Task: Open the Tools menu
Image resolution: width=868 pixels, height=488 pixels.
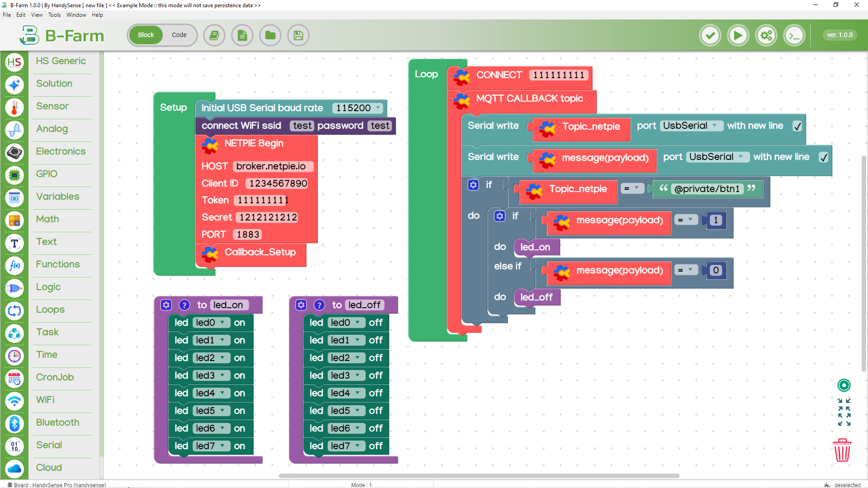Action: 54,15
